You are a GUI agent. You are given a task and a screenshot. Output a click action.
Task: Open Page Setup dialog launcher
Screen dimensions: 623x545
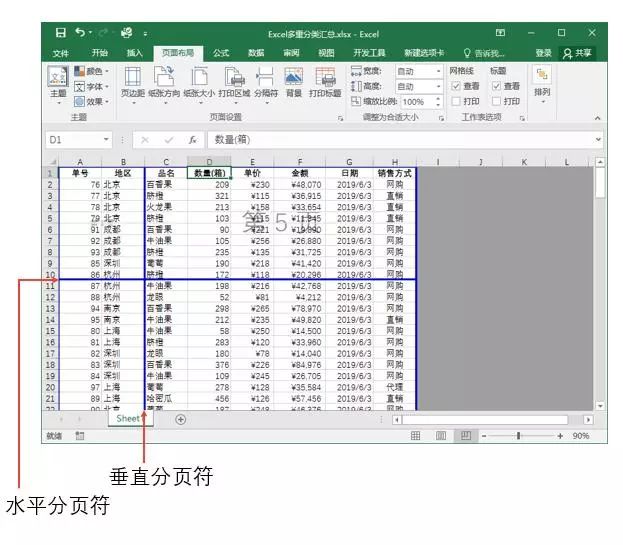pyautogui.click(x=341, y=118)
